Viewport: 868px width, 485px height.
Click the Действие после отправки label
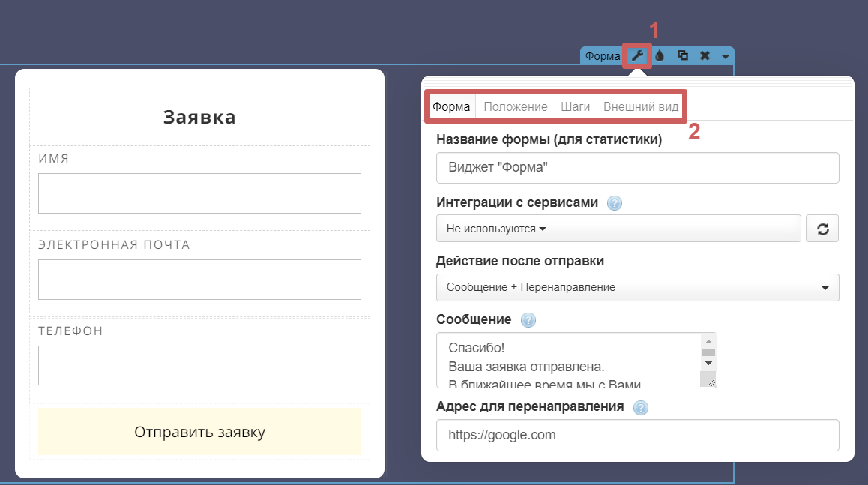coord(520,261)
